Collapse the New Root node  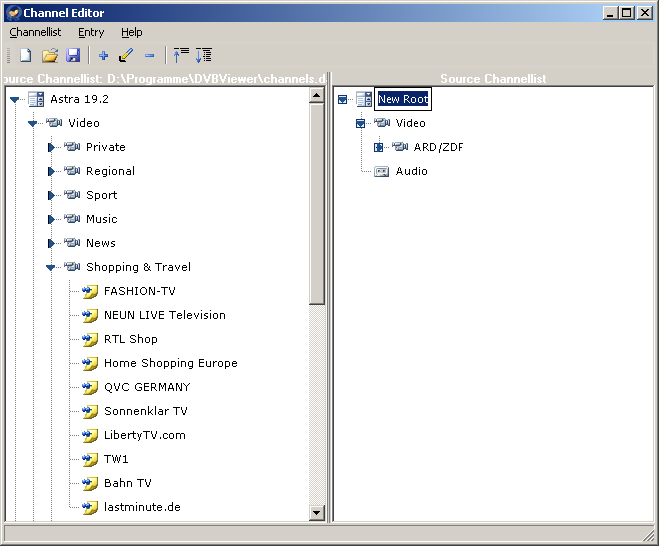tap(343, 100)
